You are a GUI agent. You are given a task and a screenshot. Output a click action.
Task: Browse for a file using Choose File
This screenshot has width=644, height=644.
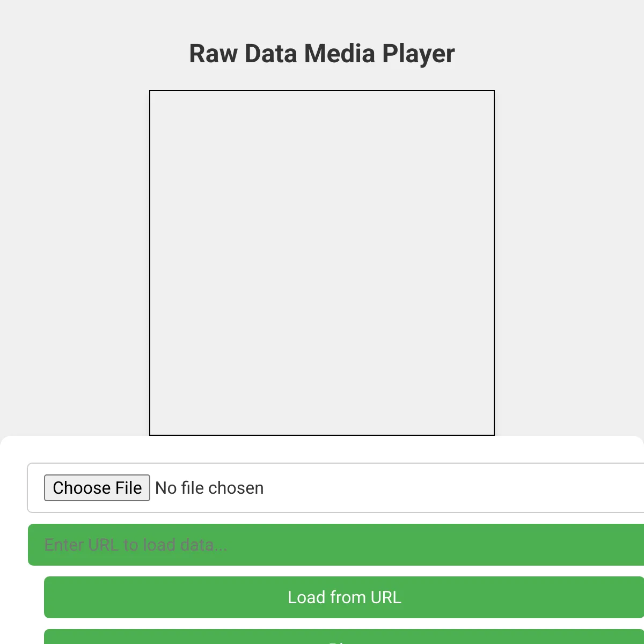97,488
